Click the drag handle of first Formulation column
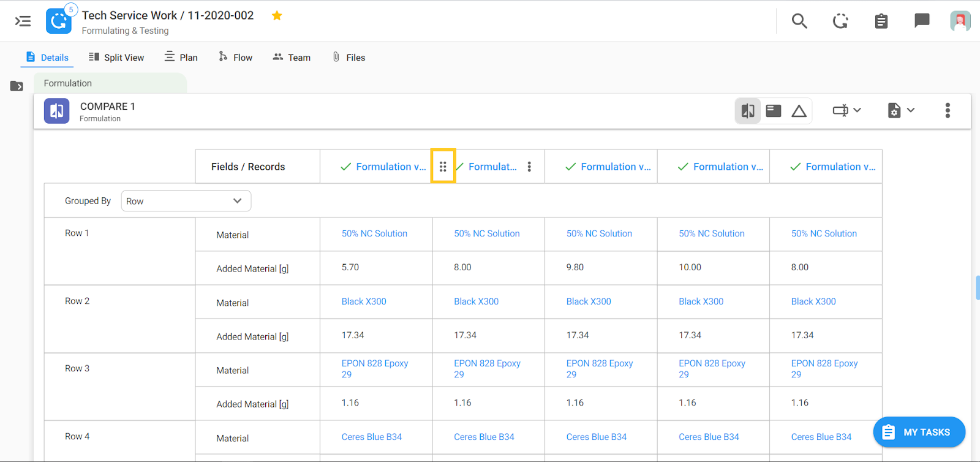The height and width of the screenshot is (462, 980). click(x=443, y=166)
